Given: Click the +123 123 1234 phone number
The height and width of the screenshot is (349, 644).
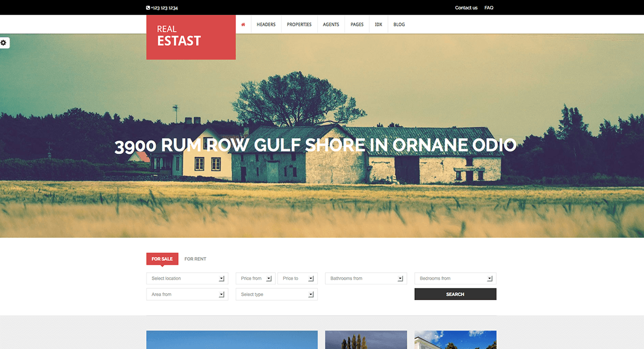Looking at the screenshot, I should pyautogui.click(x=165, y=8).
